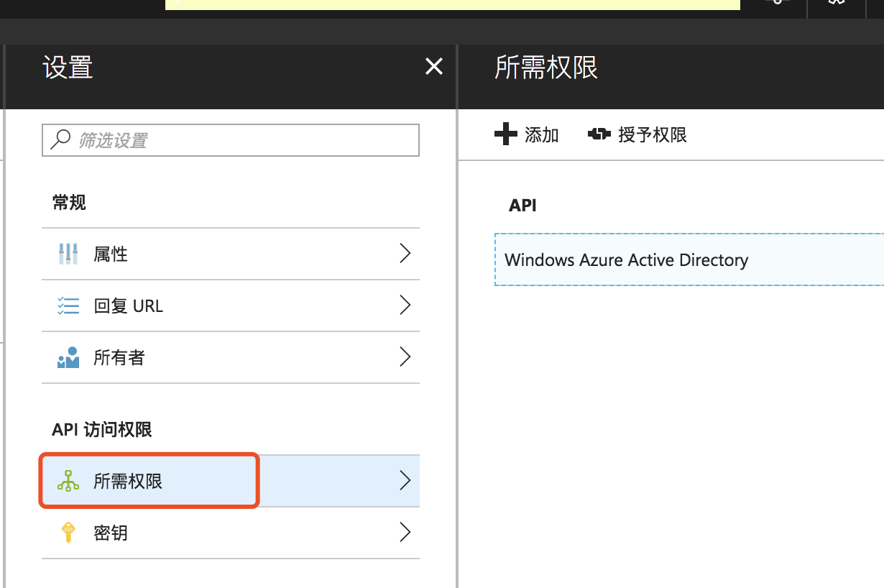Close the 设置 panel
This screenshot has width=884, height=588.
point(433,67)
